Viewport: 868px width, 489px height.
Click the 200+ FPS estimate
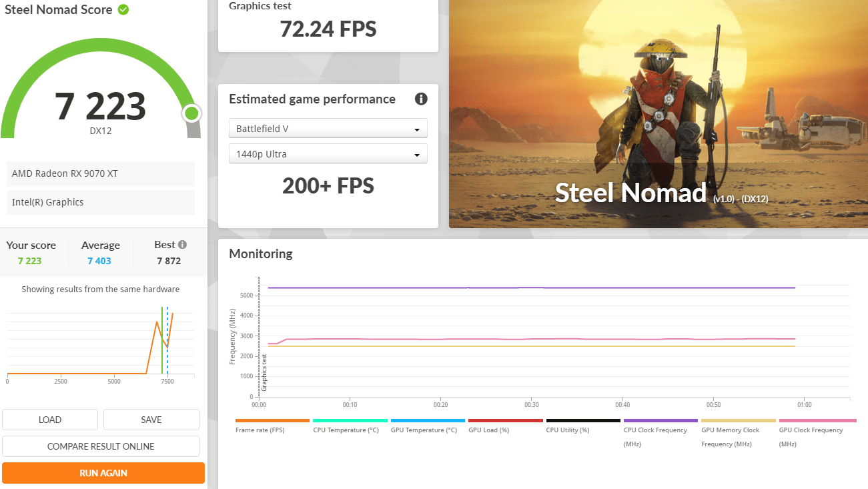(x=328, y=185)
